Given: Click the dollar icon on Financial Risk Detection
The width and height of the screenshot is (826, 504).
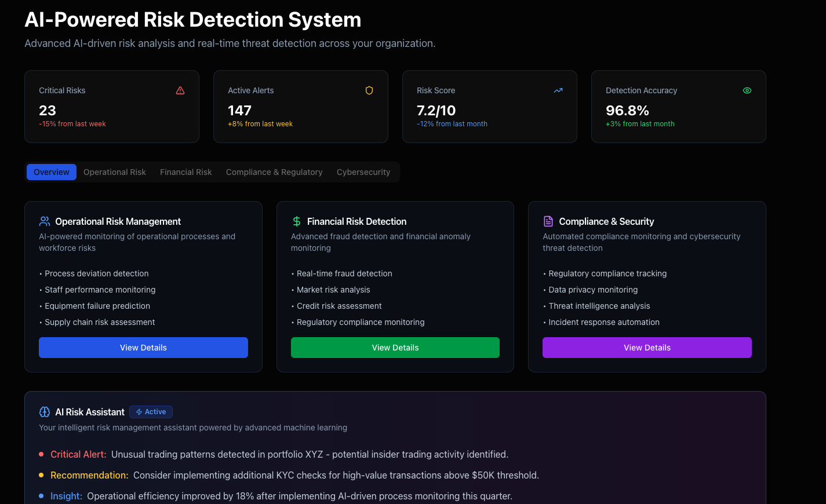Looking at the screenshot, I should [x=296, y=221].
